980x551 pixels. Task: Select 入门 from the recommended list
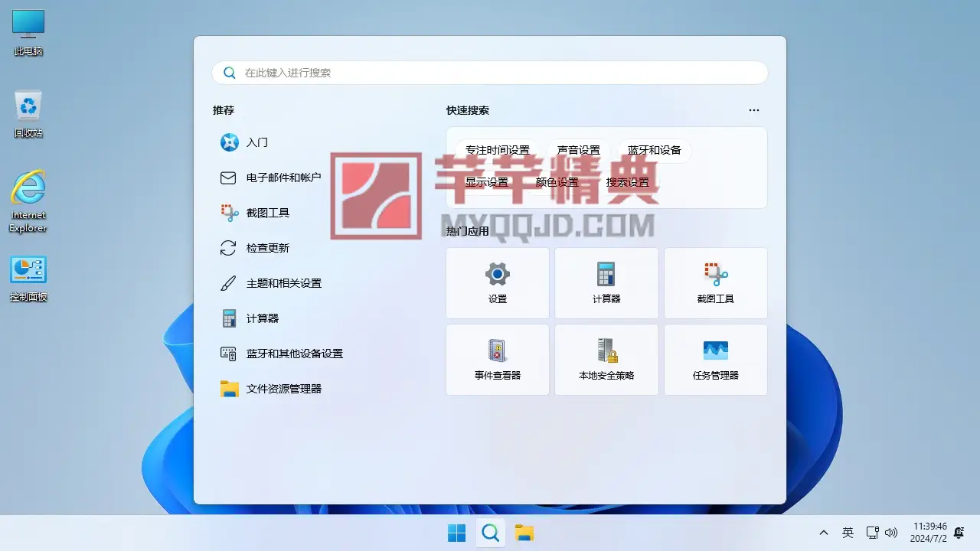257,142
